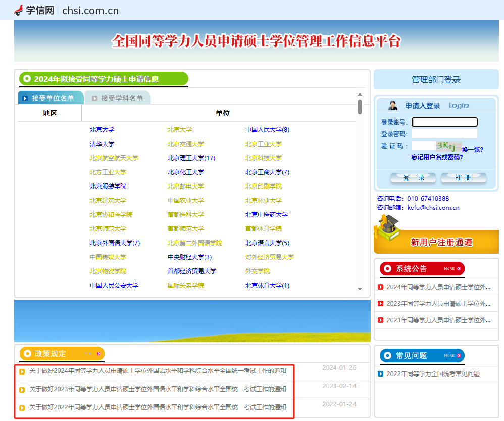Open 北京工商大学(7) link
Screen dimensions: 504x421
(267, 172)
